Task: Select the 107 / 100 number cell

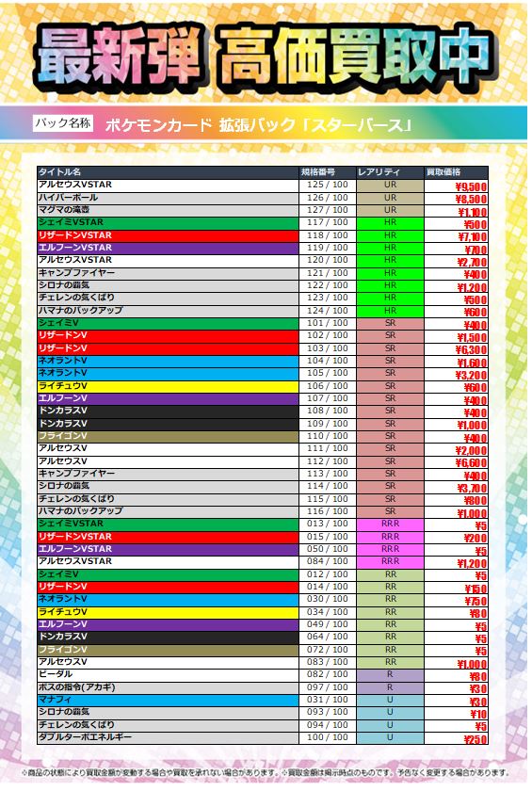Action: coord(328,398)
